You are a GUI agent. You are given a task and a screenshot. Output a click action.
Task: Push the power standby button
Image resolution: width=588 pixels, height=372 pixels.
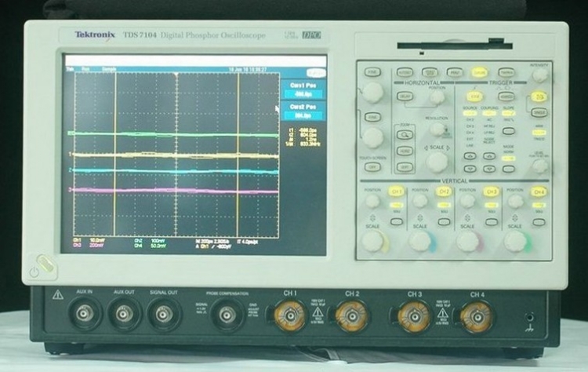[x=45, y=264]
